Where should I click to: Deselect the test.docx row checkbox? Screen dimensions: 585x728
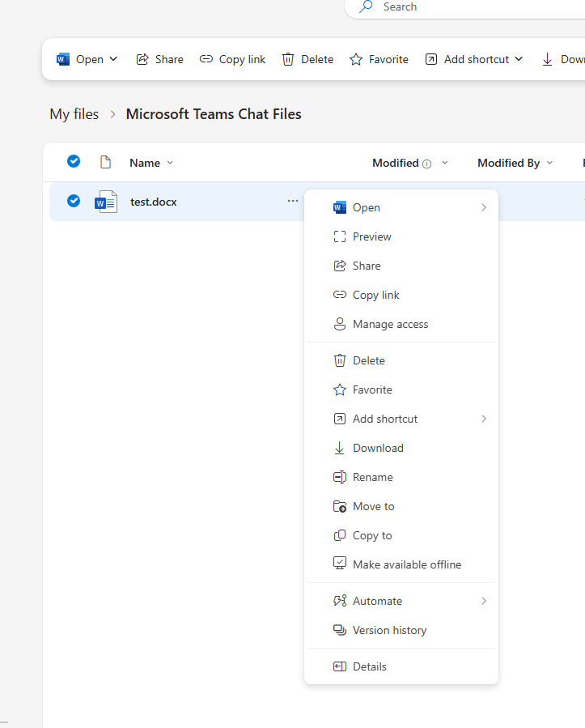[74, 201]
